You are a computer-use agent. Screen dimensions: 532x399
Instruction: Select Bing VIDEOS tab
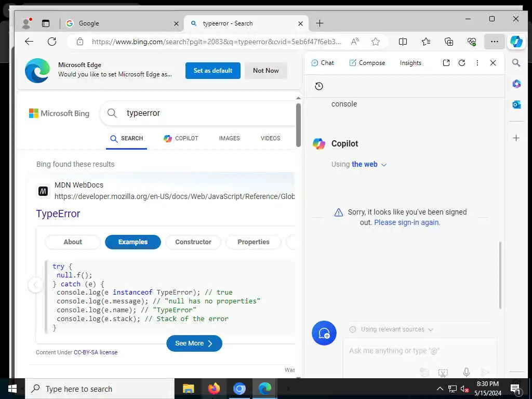pyautogui.click(x=270, y=138)
